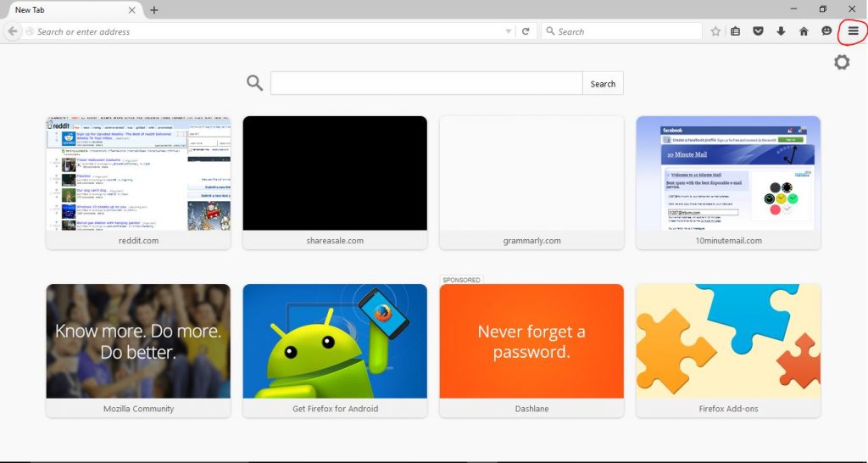Screen dimensions: 868x463
Task: Go to the Home page icon
Action: pyautogui.click(x=804, y=31)
